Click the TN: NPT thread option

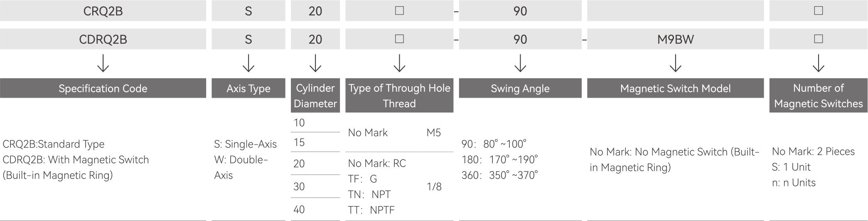pyautogui.click(x=369, y=194)
